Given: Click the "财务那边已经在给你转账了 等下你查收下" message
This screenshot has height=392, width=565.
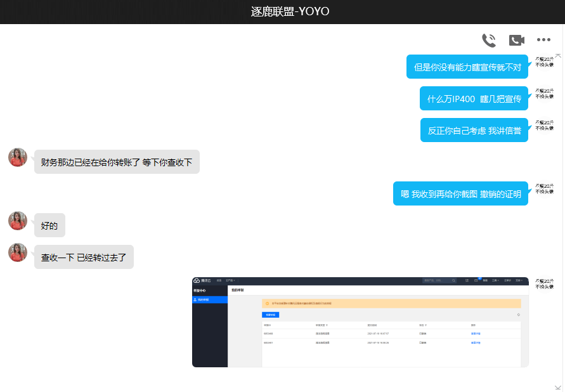Looking at the screenshot, I should tap(117, 162).
